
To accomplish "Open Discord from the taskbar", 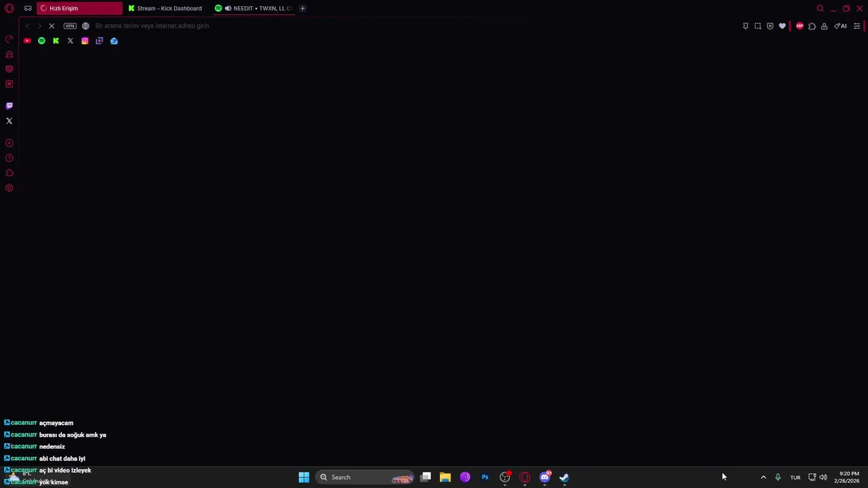I will 545,477.
